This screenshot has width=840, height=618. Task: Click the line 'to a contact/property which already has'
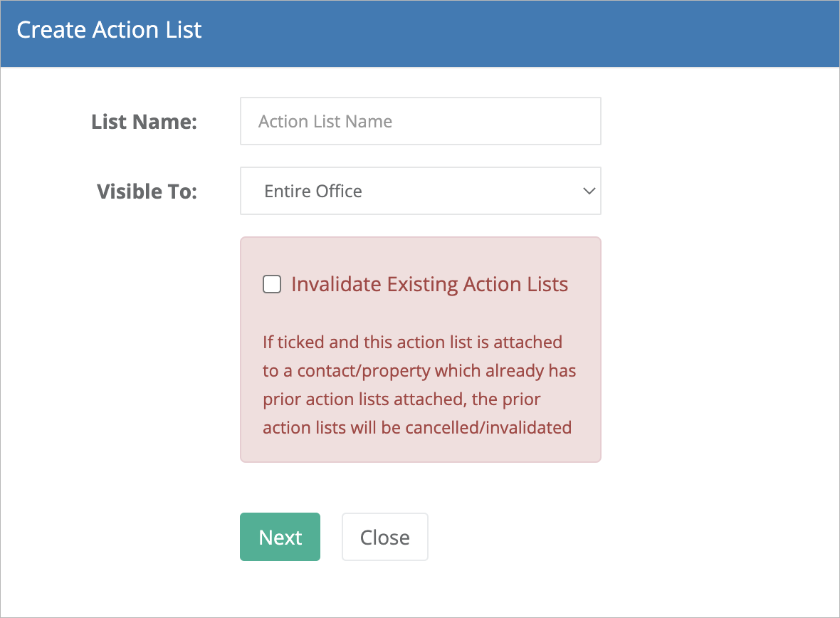[x=419, y=371]
